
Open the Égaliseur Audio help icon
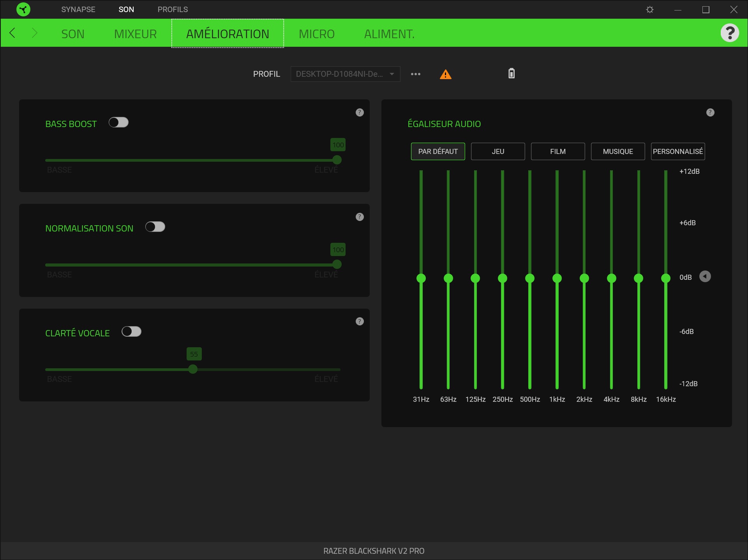(x=710, y=113)
